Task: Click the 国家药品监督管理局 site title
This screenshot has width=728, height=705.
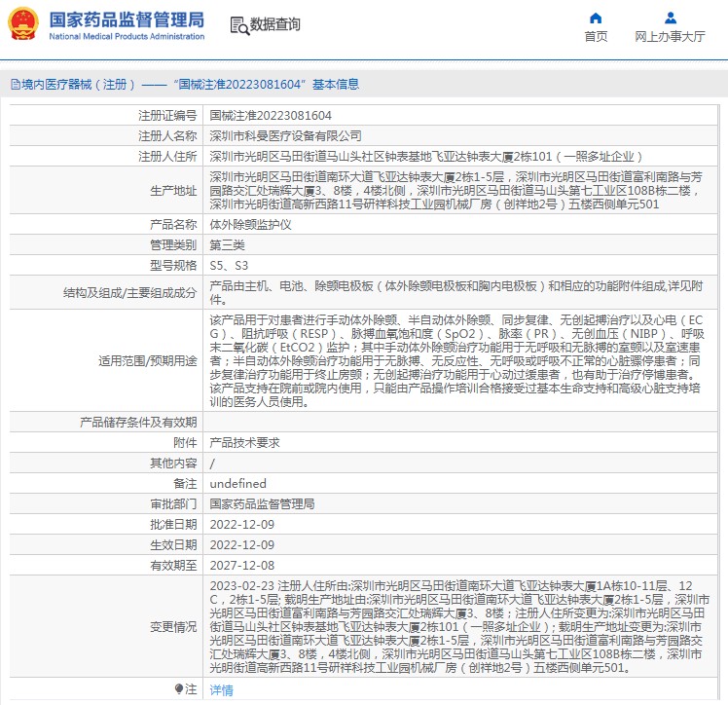Action: click(x=127, y=19)
